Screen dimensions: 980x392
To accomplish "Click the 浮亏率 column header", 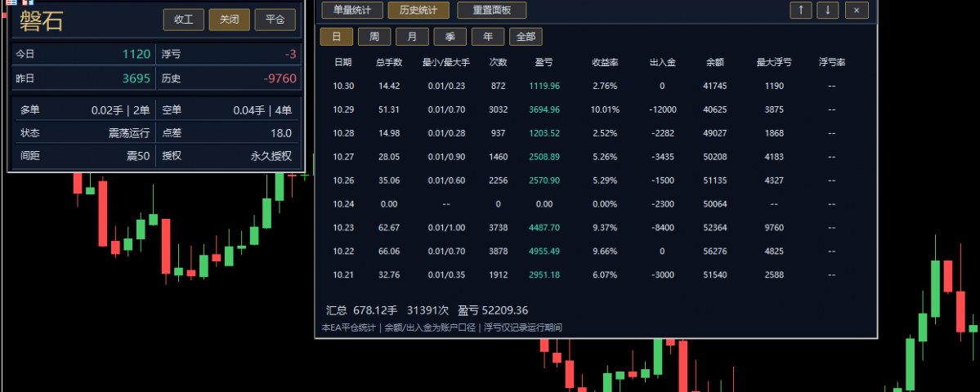I will (832, 62).
